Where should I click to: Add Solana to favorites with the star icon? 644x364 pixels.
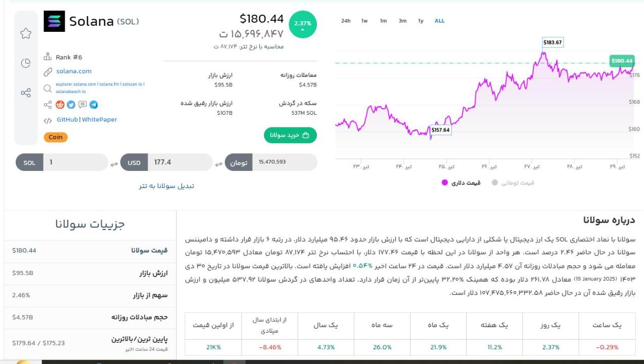(x=26, y=33)
